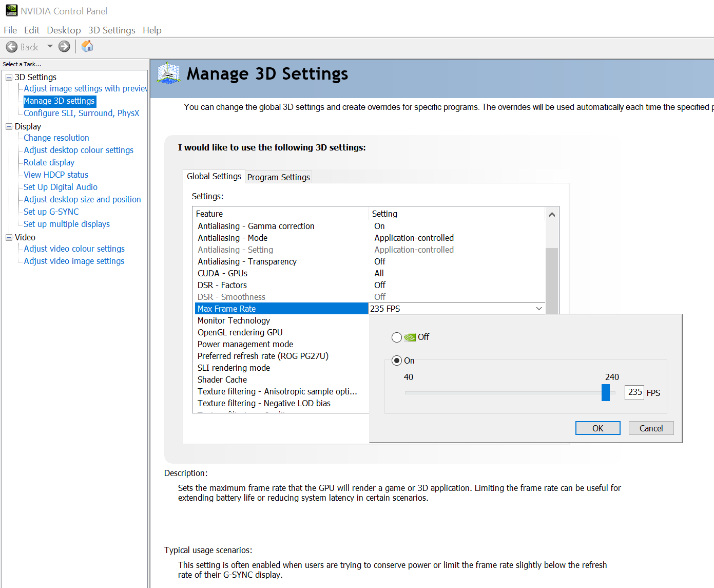
Task: Click the NVIDIA logo beside Off option
Action: (x=410, y=337)
